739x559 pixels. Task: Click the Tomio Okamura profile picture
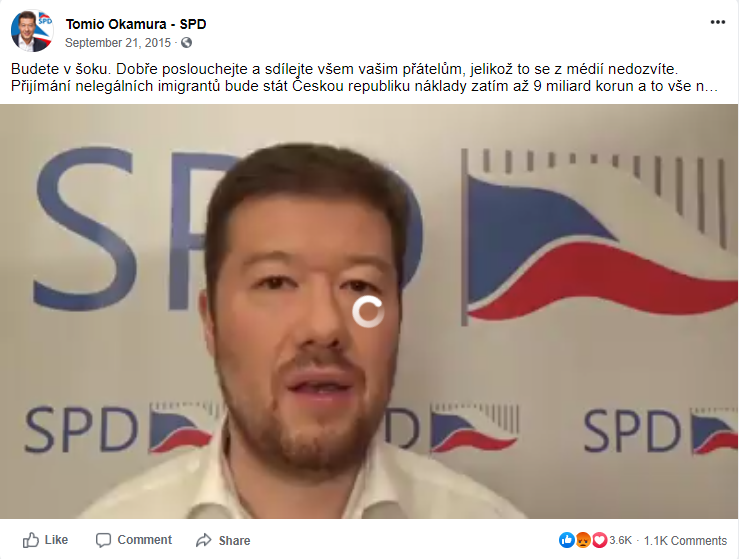(32, 31)
